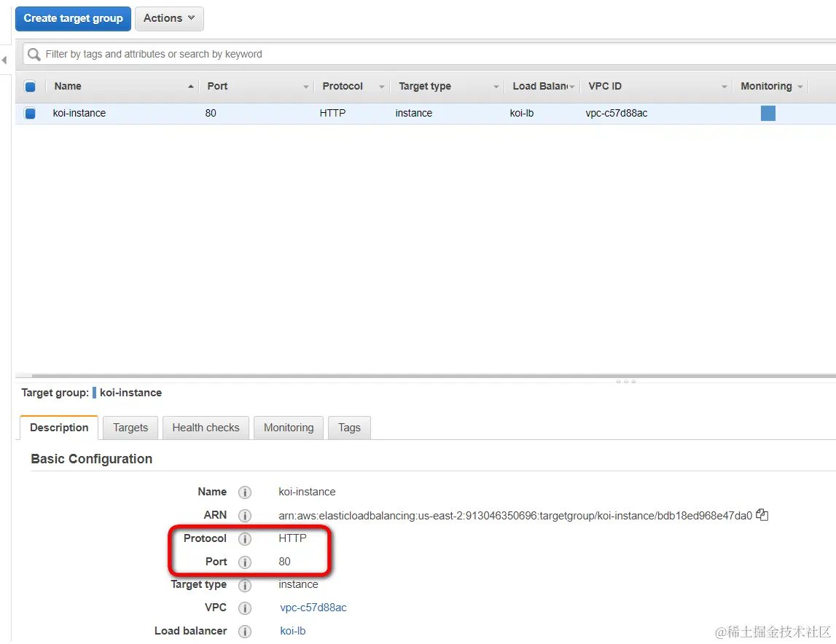Switch to the Tags tab
The width and height of the screenshot is (836, 644).
(349, 428)
